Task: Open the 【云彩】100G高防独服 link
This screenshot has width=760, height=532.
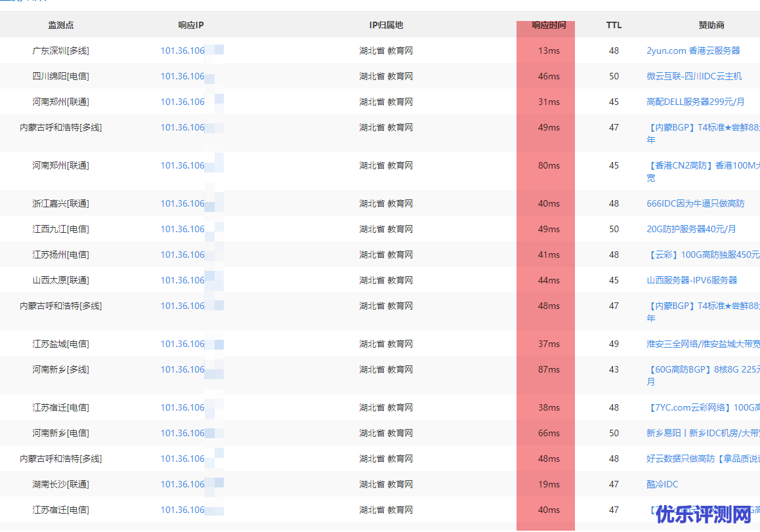Action: (x=702, y=255)
